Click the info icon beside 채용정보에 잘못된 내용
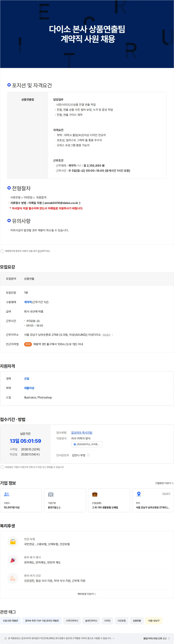Screen dimensions: 174x644 (x=2, y=251)
